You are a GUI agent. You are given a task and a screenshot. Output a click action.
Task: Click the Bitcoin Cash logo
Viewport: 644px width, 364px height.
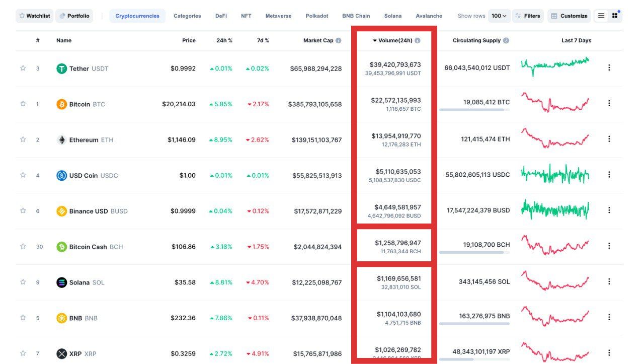pyautogui.click(x=61, y=247)
